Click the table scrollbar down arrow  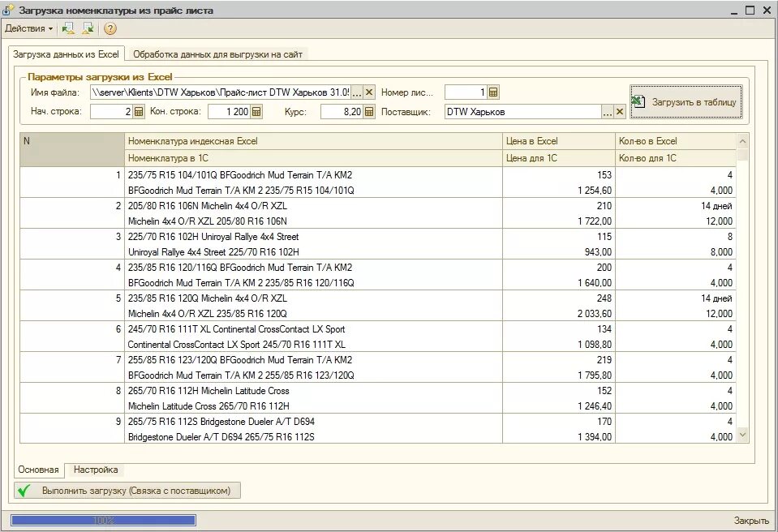pos(742,435)
